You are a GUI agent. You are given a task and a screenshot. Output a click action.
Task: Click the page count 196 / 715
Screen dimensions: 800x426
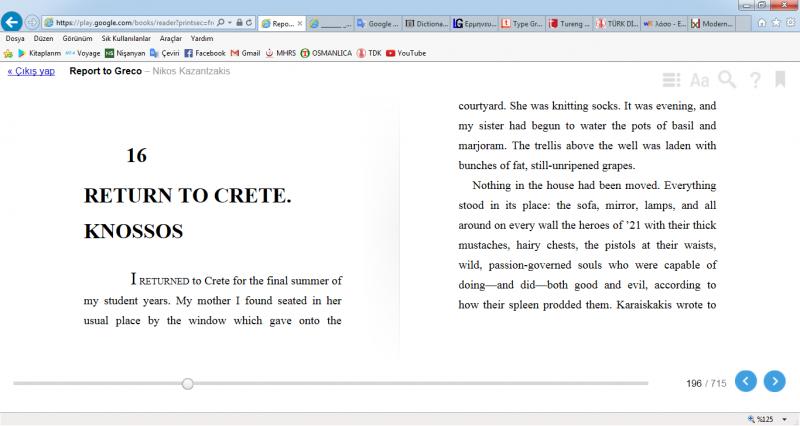pos(706,383)
